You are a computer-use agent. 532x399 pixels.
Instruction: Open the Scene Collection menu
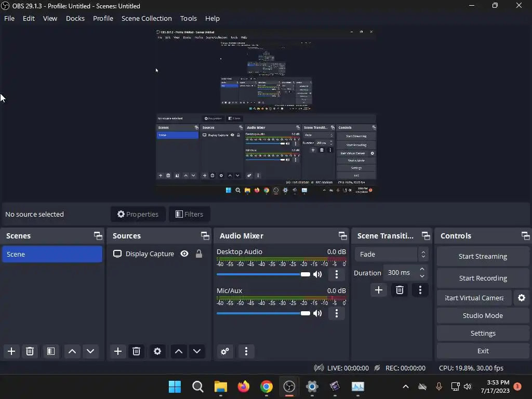click(147, 18)
